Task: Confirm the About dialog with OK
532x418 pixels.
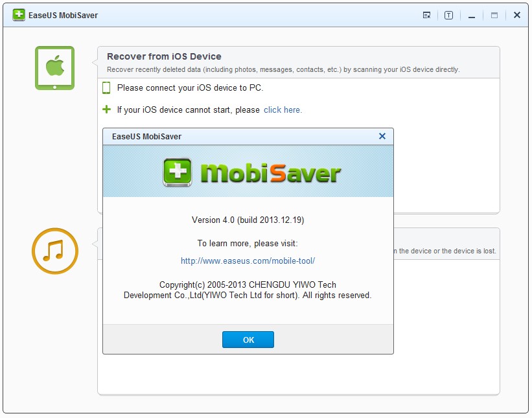Action: (x=248, y=340)
